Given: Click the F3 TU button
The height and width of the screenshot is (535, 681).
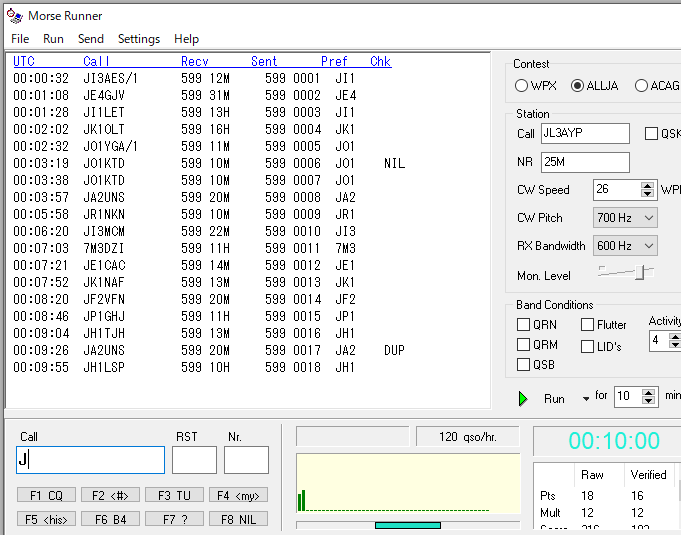Looking at the screenshot, I should click(x=174, y=495).
